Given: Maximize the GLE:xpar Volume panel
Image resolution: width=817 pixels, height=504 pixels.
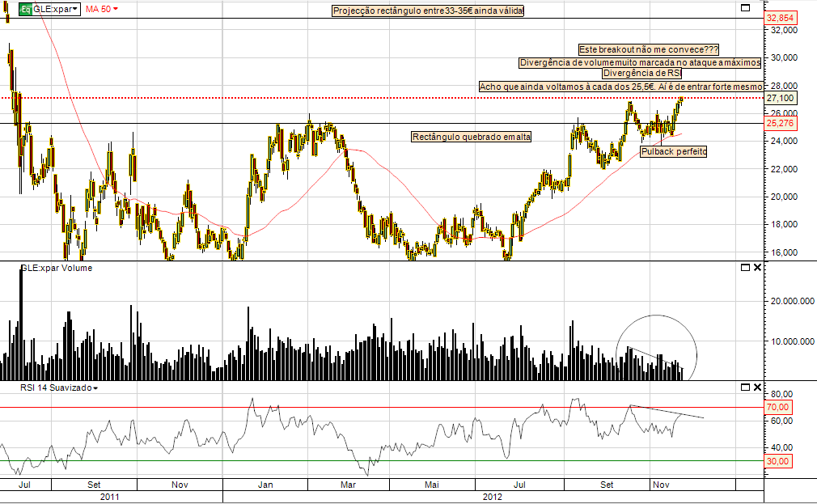Looking at the screenshot, I should coord(745,268).
